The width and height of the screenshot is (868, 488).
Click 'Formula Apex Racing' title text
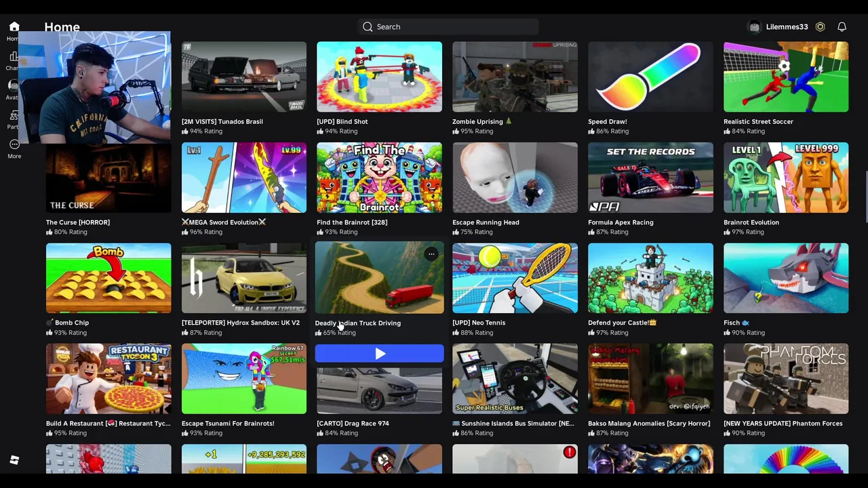coord(620,222)
